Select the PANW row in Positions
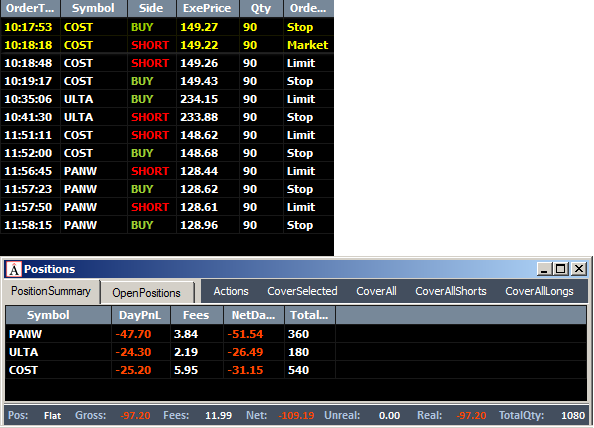594x428 pixels. point(296,334)
